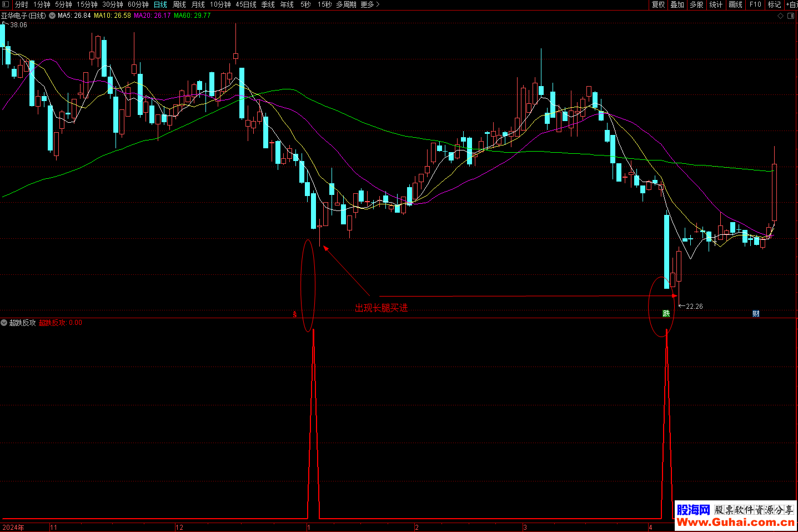The height and width of the screenshot is (532, 798).
Task: Open 多周期 multi-period view
Action: 346,4
